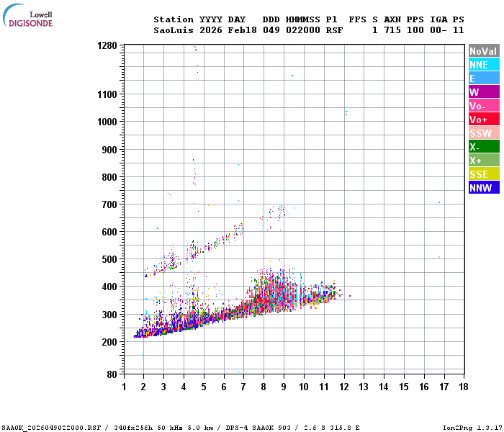The width and height of the screenshot is (504, 432).
Task: Click the 400 km height axis label
Action: (109, 287)
